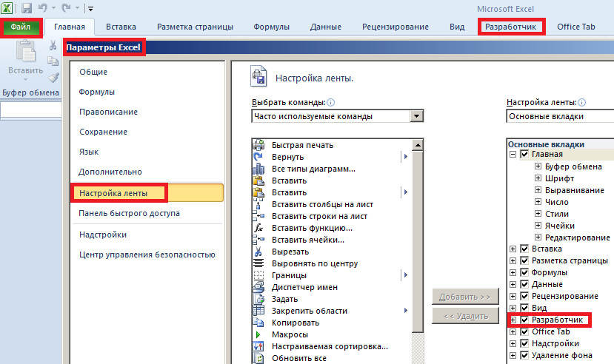The image size is (614, 364).
Task: Open the Файл menu tab
Action: pos(21,27)
